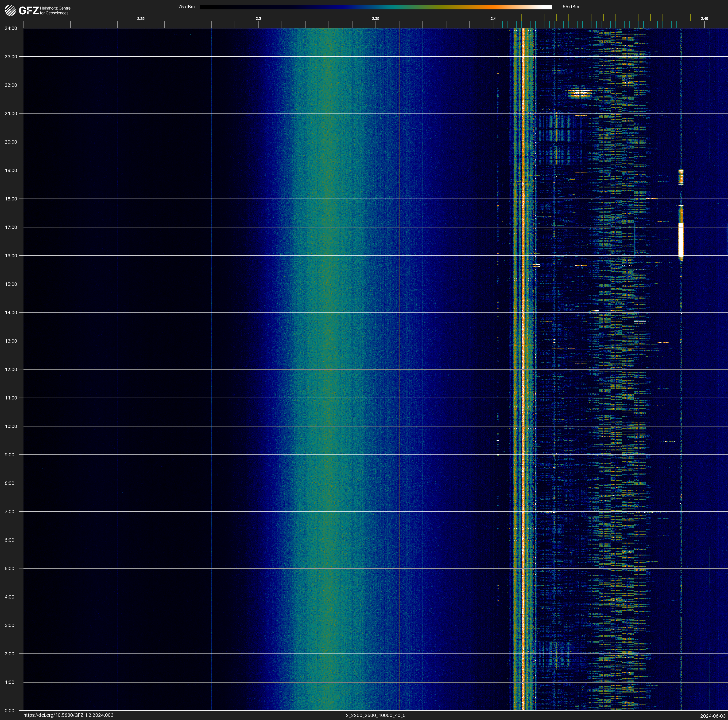Click the -55 dBm scale label

click(x=570, y=7)
